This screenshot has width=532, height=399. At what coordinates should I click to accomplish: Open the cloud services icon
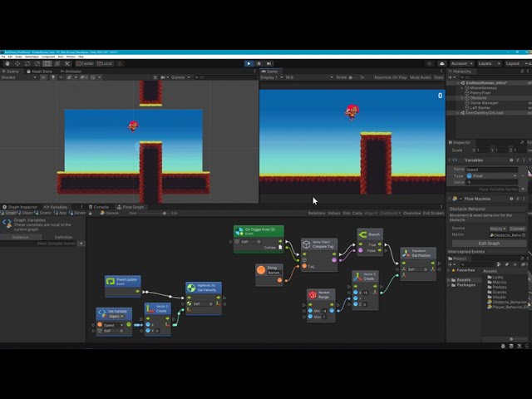point(441,63)
